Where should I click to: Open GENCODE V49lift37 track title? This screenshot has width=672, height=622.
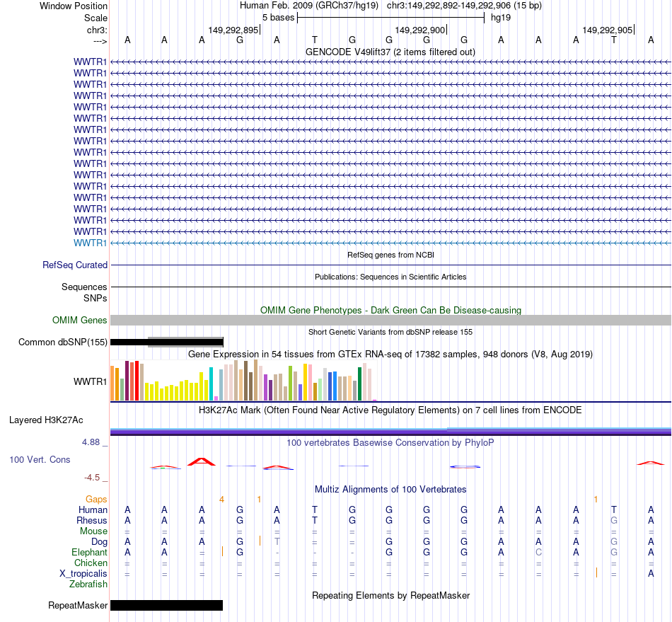pos(390,52)
